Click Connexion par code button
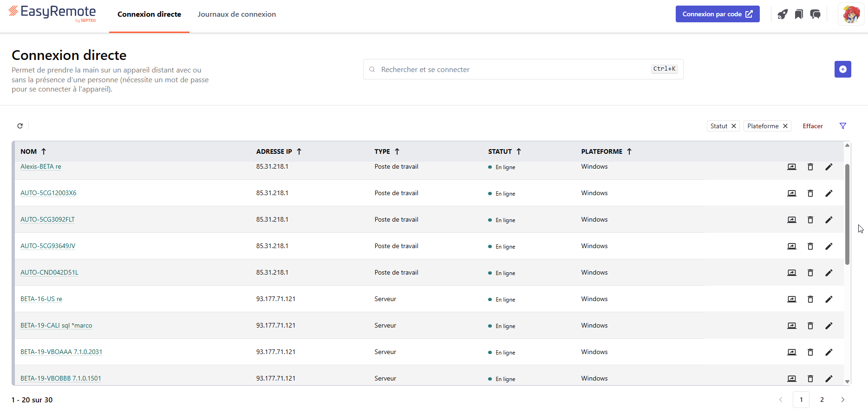The width and height of the screenshot is (868, 414). pos(718,14)
